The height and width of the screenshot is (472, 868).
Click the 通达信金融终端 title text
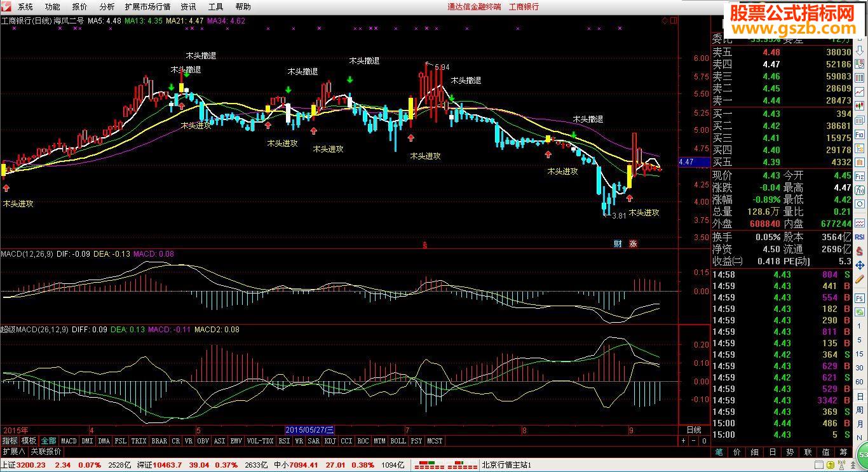474,6
